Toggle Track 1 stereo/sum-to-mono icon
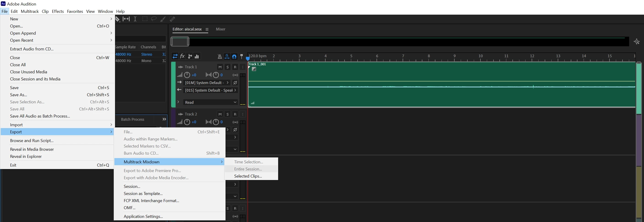 [235, 75]
